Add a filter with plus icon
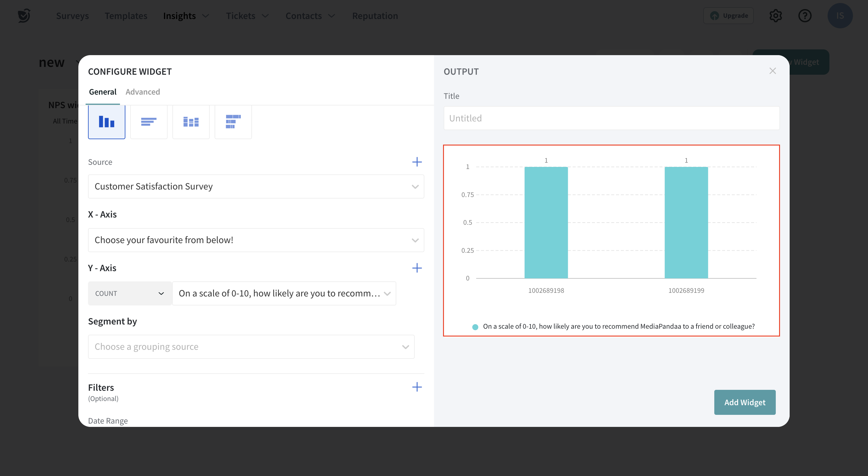Image resolution: width=868 pixels, height=476 pixels. point(417,387)
